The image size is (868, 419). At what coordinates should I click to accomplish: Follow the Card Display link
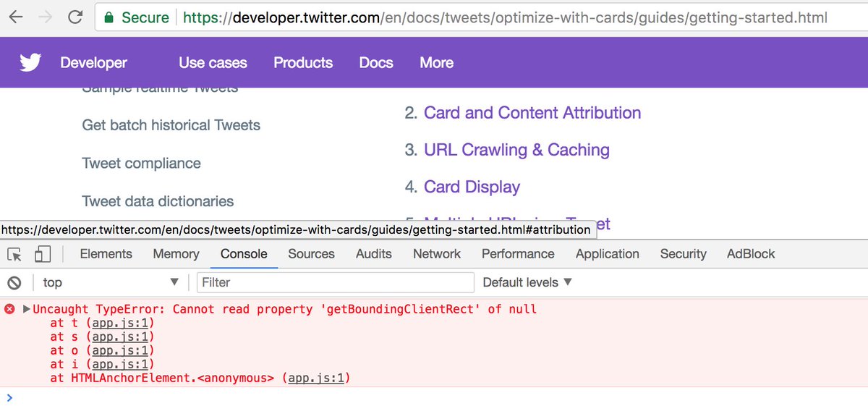coord(472,187)
